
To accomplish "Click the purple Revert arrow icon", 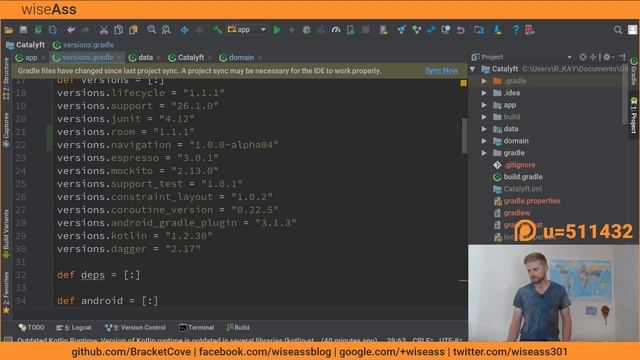I will 460,30.
